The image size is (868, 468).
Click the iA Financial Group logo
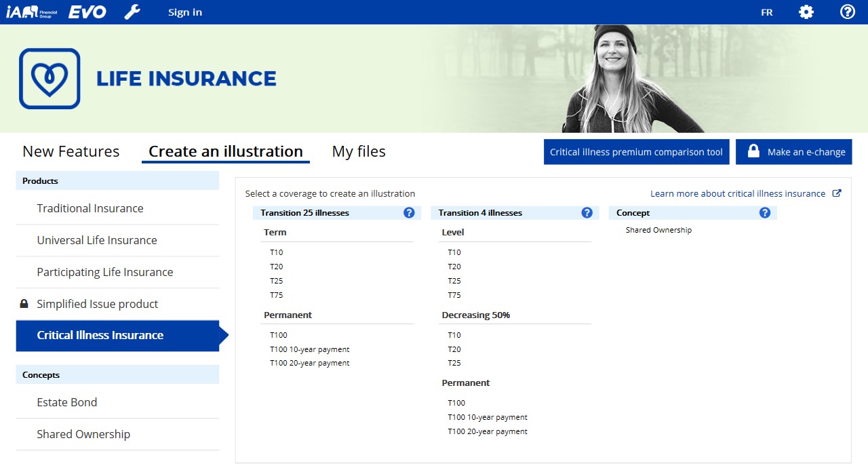32,12
